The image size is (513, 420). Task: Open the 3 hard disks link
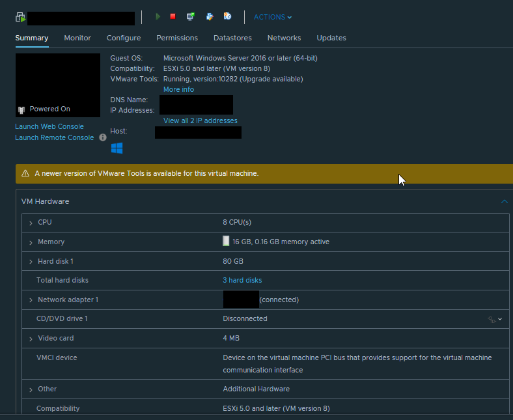pos(242,280)
